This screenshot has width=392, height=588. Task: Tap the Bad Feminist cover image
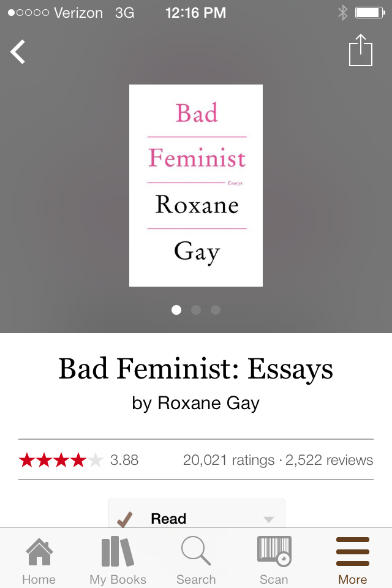click(196, 185)
